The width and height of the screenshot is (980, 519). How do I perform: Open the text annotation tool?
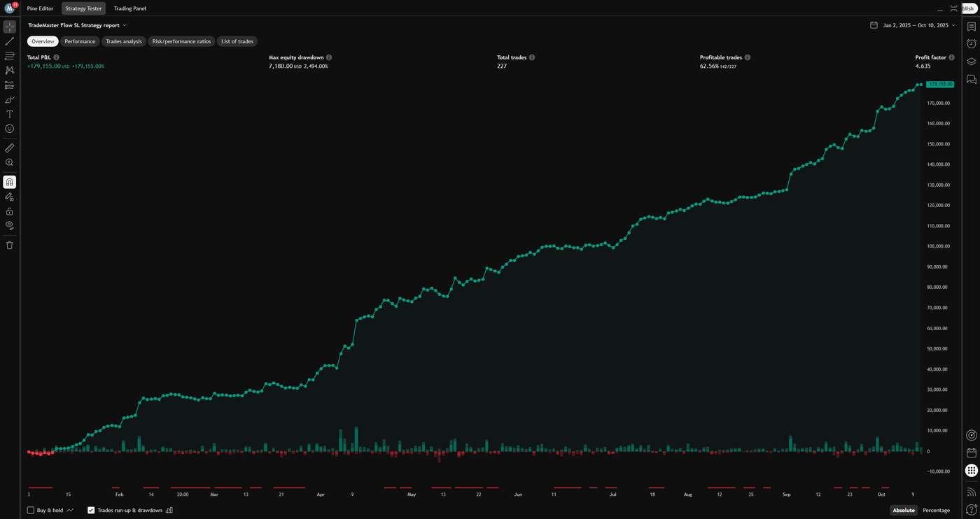click(9, 113)
